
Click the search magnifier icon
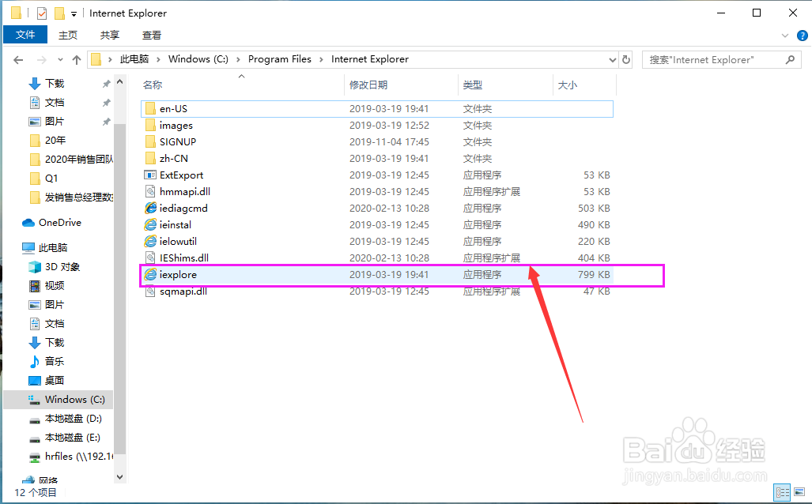(x=790, y=60)
